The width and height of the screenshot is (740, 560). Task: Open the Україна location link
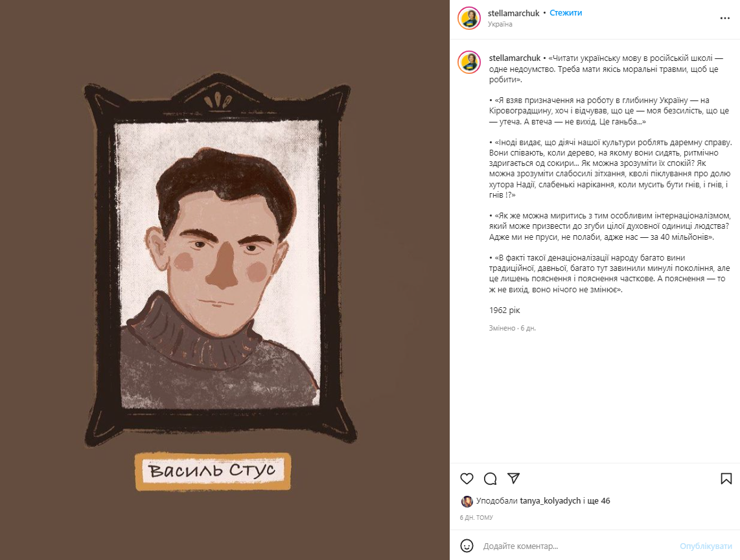pos(500,24)
